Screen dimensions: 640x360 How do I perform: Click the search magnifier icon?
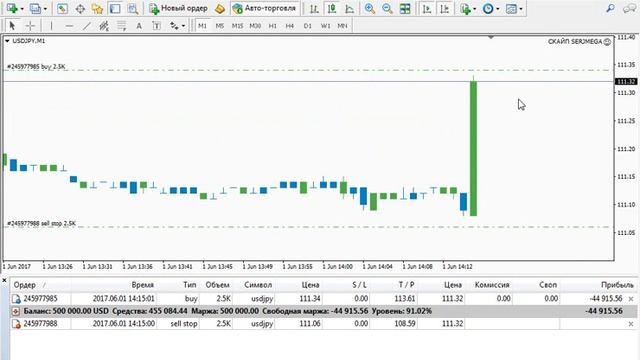(x=610, y=8)
